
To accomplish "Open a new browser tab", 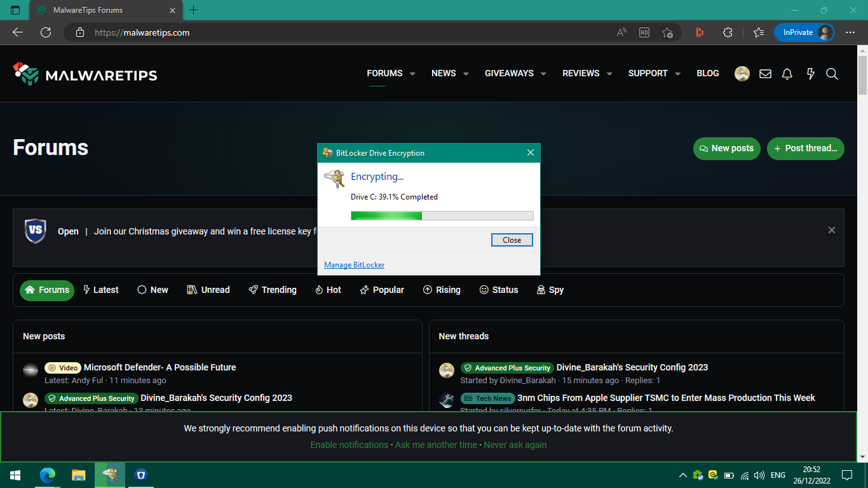I will (x=194, y=10).
